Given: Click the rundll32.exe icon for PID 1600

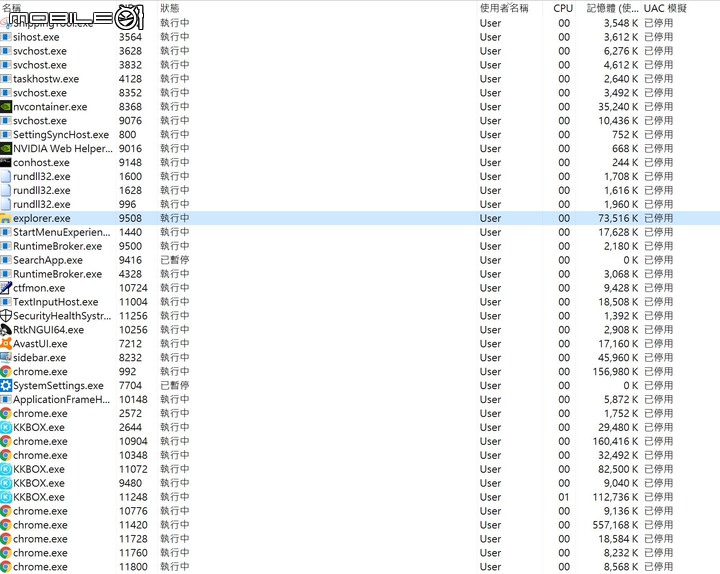Looking at the screenshot, I should tap(6, 176).
